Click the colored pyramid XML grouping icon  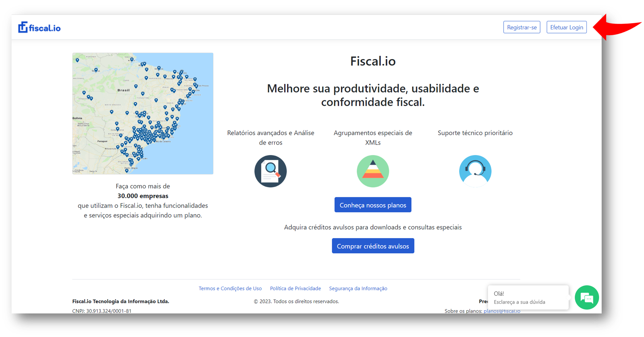click(373, 171)
